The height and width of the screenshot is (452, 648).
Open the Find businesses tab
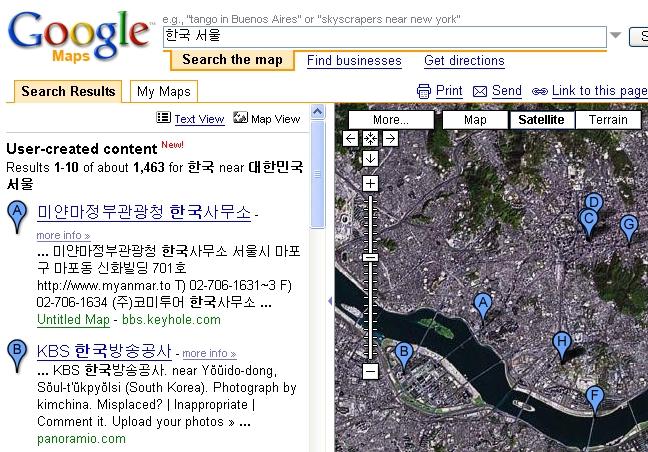pos(354,61)
